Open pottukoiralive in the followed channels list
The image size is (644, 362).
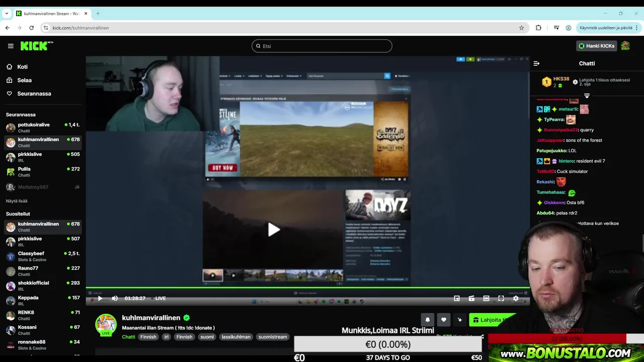tap(43, 128)
